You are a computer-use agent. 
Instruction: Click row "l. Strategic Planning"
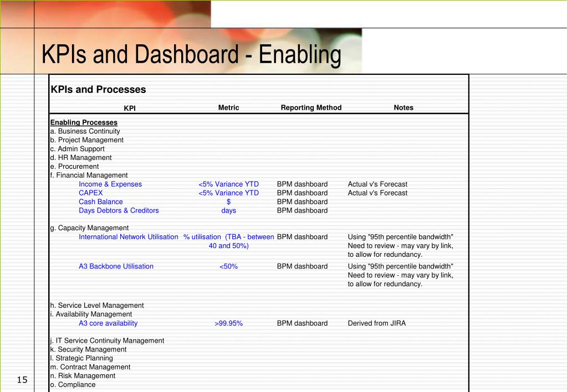tap(81, 358)
